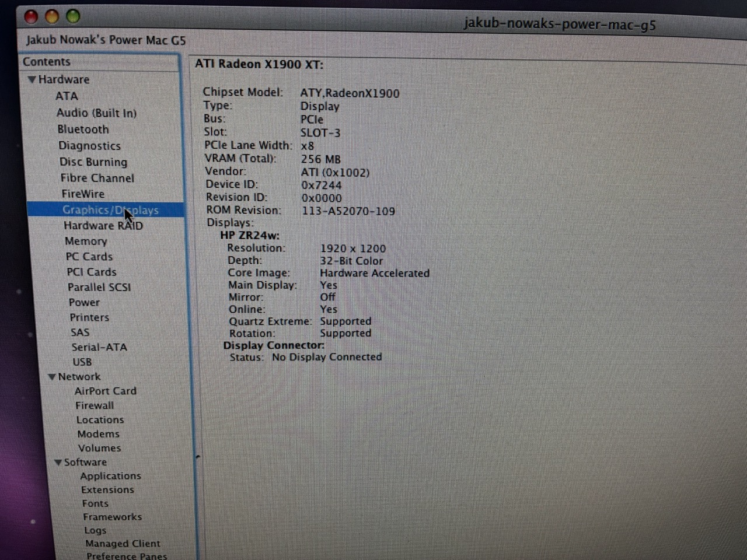The image size is (747, 560).
Task: Select Modems under Network
Action: click(99, 435)
